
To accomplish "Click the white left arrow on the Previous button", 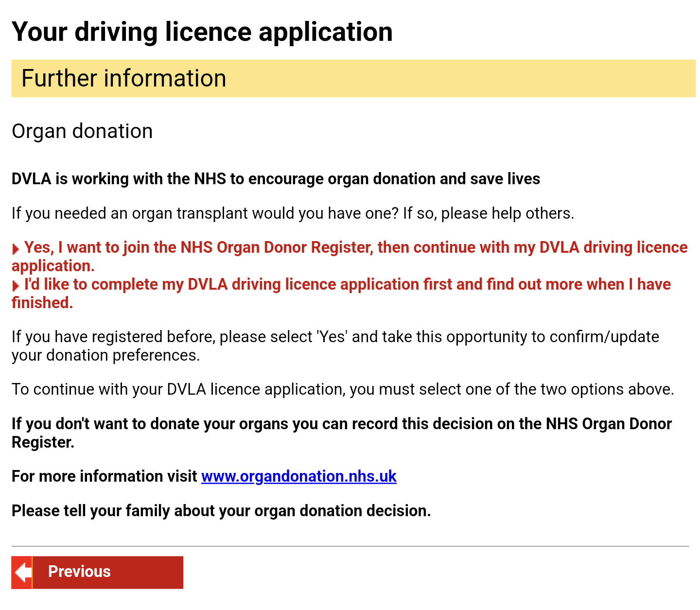I will click(x=22, y=573).
